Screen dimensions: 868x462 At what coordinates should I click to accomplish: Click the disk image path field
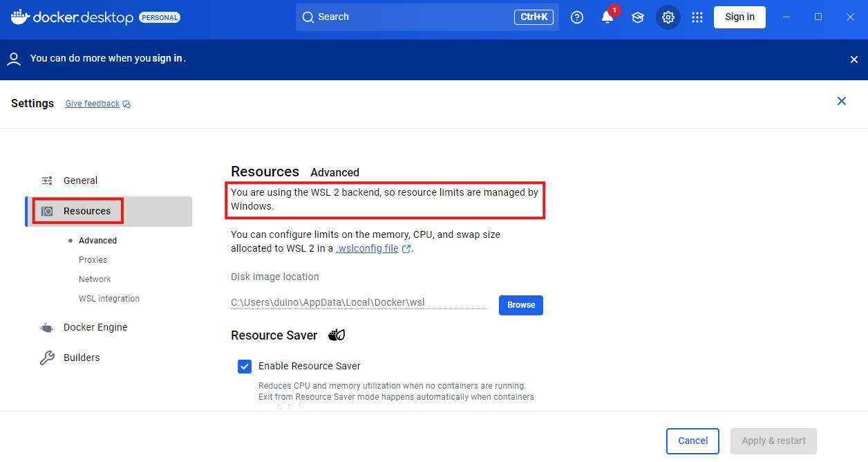[359, 302]
